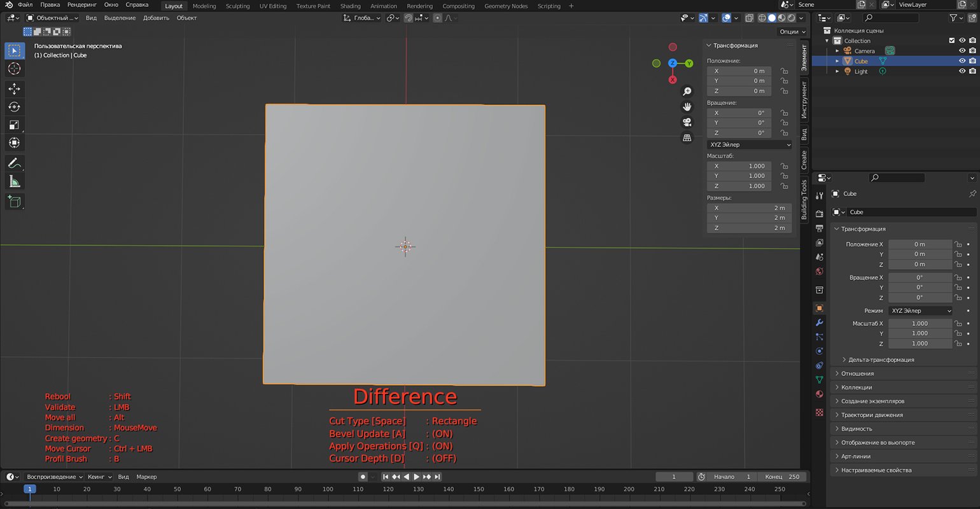Screen dimensions: 980x509
Task: Select the Add Cube tool
Action: pos(14,202)
